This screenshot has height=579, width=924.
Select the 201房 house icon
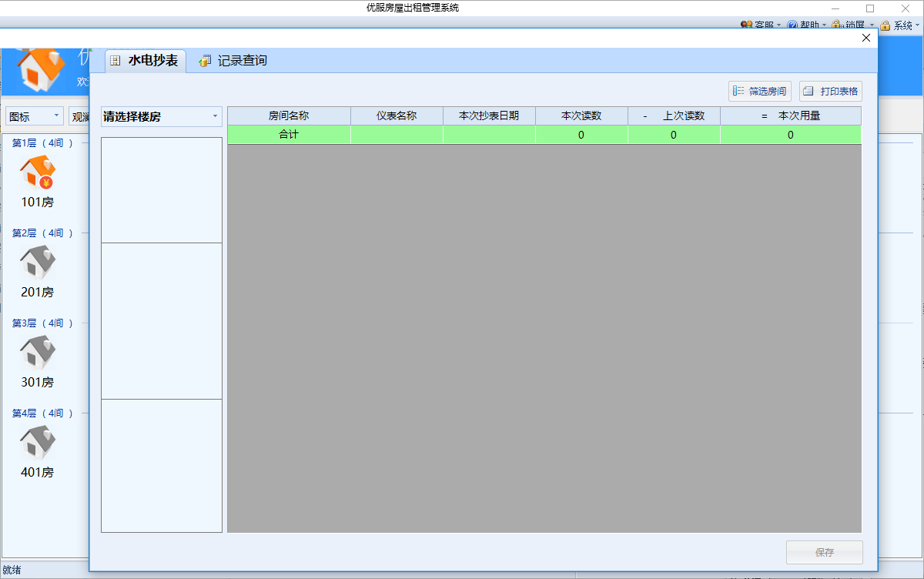[38, 263]
